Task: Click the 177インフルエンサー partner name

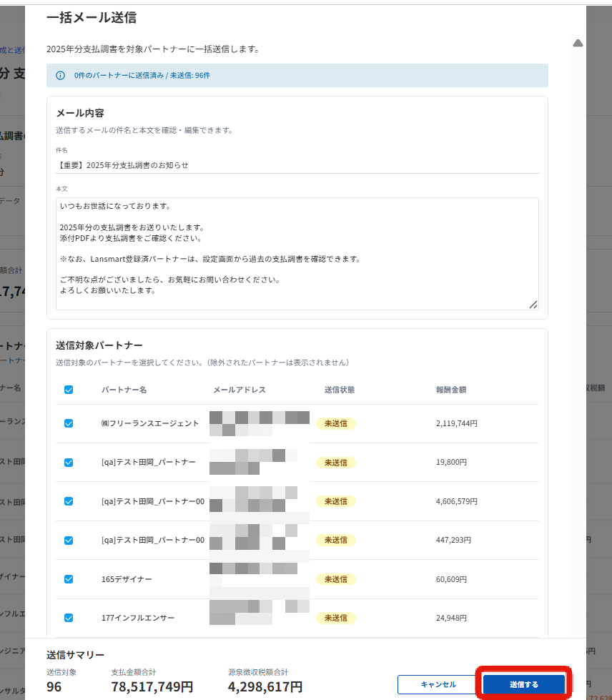Action: [x=137, y=618]
